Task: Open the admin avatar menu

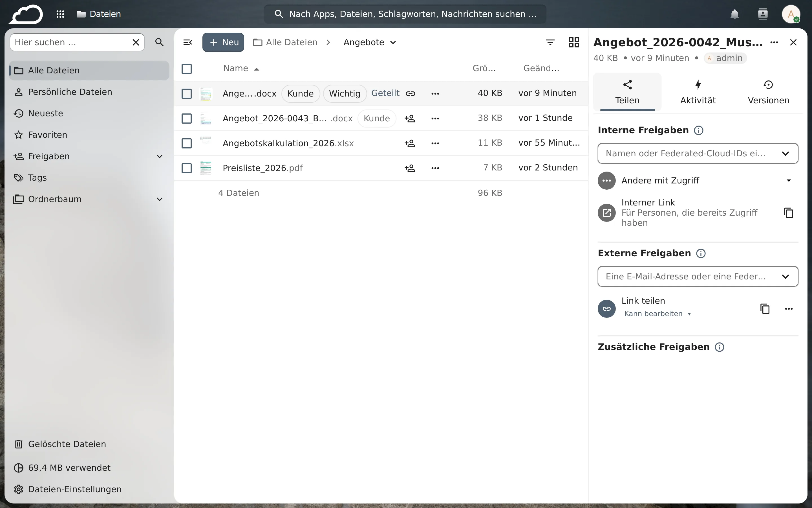Action: click(x=791, y=14)
